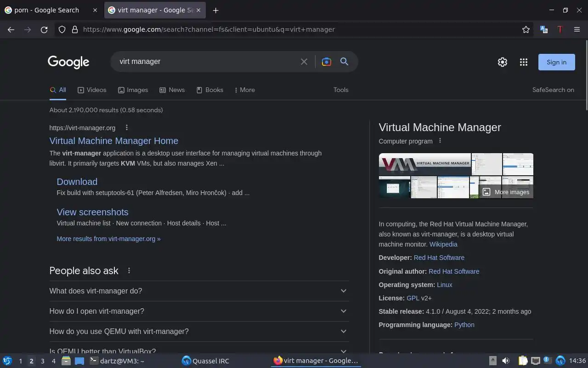Click the More images button
Screen dimensions: 588x368
coord(506,192)
